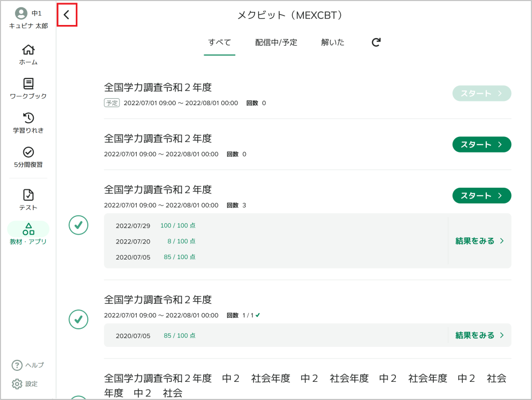Viewport: 532px width, 400px height.
Task: Select the single 85/100点 result of 1/1 test
Action: point(156,336)
